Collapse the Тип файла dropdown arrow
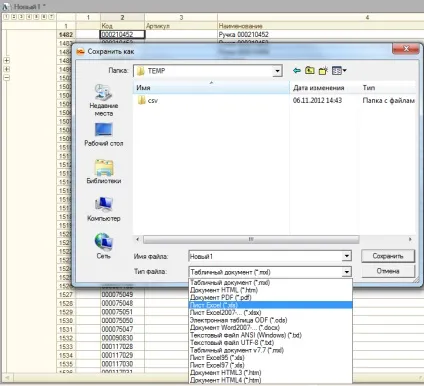The width and height of the screenshot is (424, 386). click(347, 272)
